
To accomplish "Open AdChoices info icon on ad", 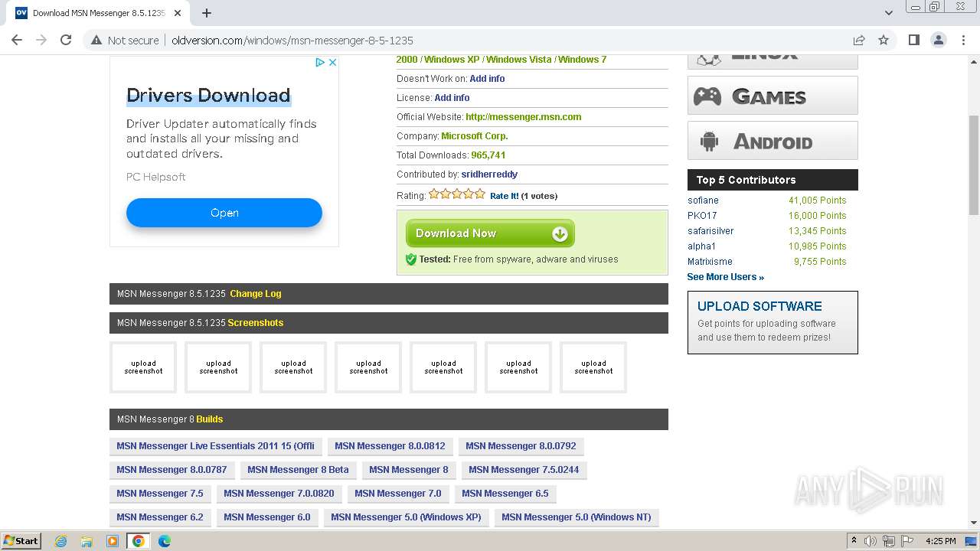I will click(321, 63).
